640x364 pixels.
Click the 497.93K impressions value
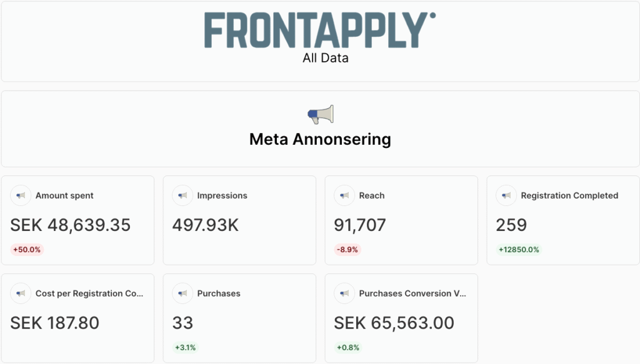(206, 225)
